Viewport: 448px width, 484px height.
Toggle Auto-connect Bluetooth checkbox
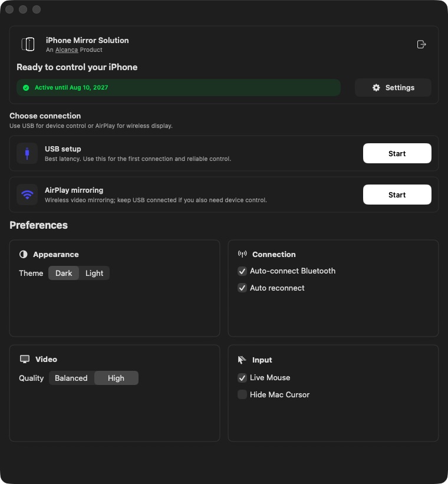coord(242,271)
